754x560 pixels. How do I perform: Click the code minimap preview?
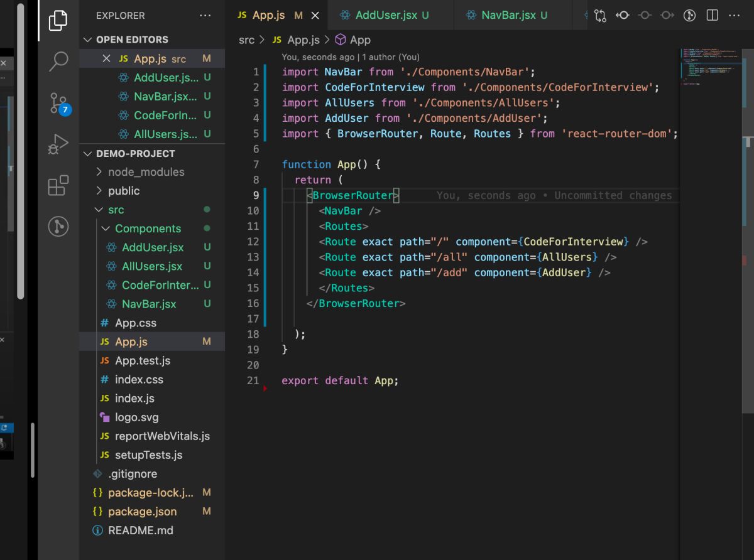[710, 66]
